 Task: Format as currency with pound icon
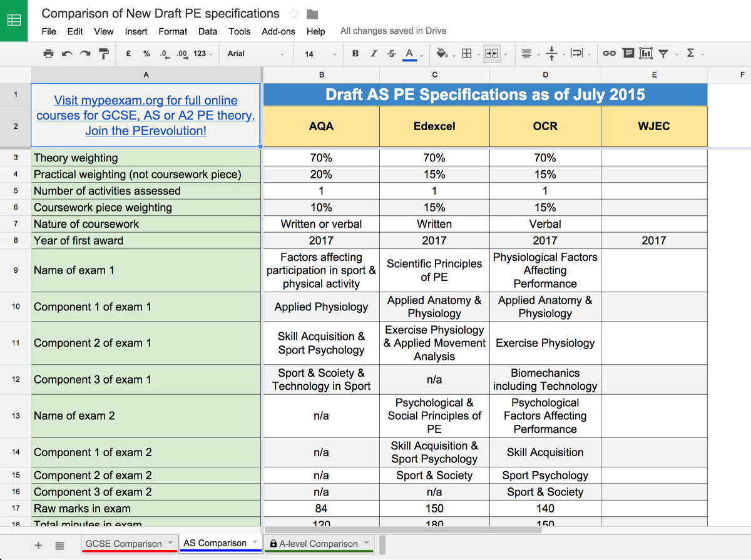(x=128, y=54)
